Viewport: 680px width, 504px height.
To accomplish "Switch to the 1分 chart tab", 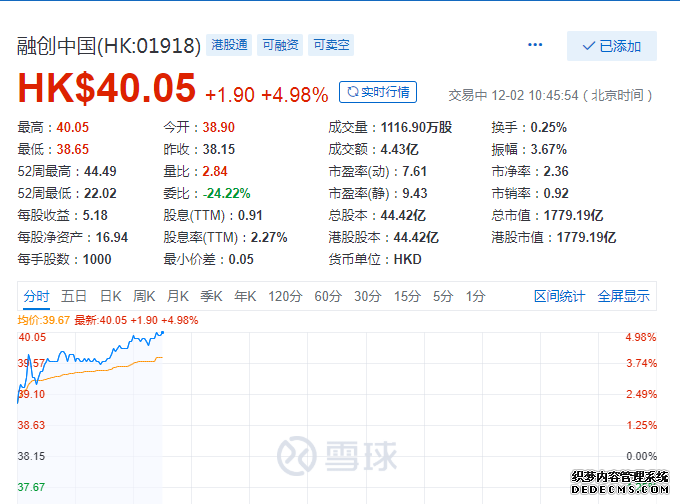I will coord(476,296).
